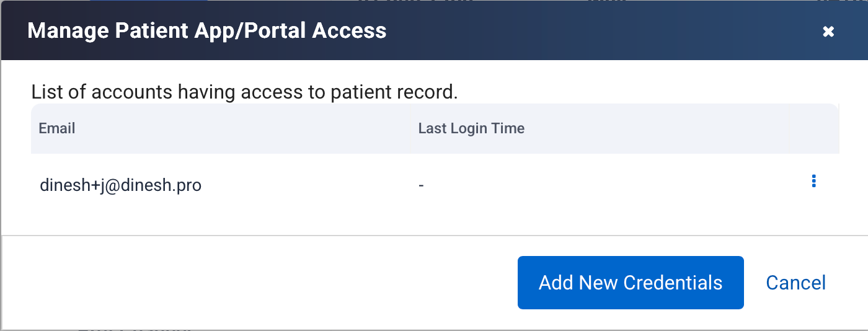
Task: Open the three-dot menu for dinesh+j@dinesh.pro
Action: click(813, 181)
